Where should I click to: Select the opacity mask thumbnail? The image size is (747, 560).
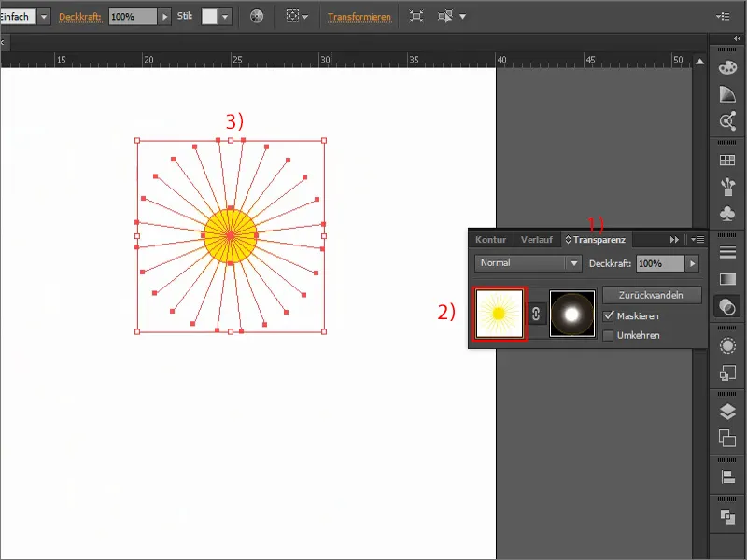(x=572, y=314)
